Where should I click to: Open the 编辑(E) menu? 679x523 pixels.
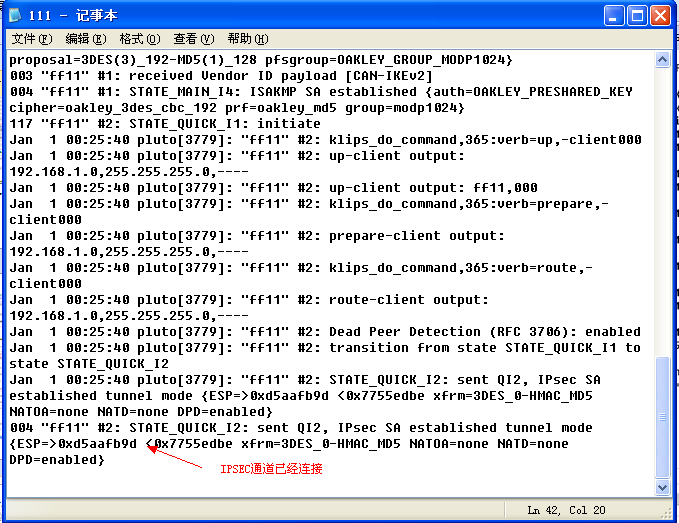point(85,39)
